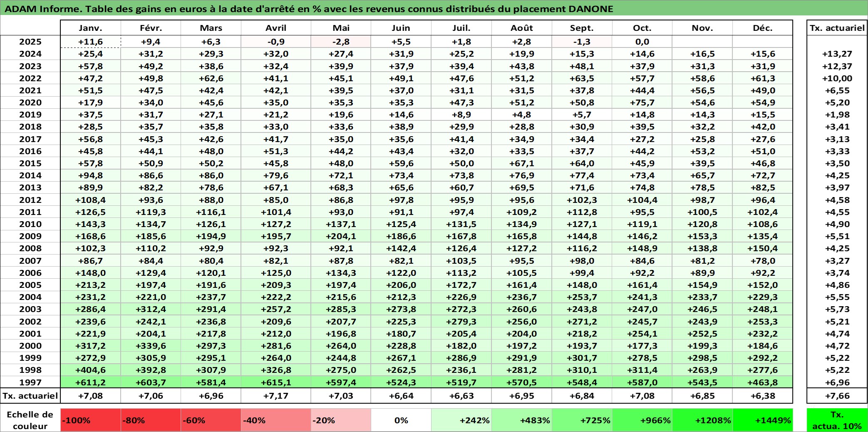Select the 2025 year row label
The image size is (868, 432).
30,42
